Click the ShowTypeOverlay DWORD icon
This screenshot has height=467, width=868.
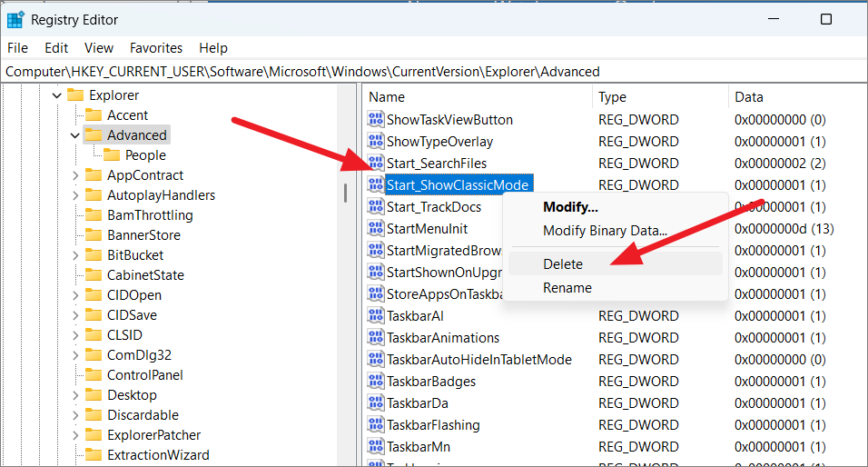[x=376, y=141]
